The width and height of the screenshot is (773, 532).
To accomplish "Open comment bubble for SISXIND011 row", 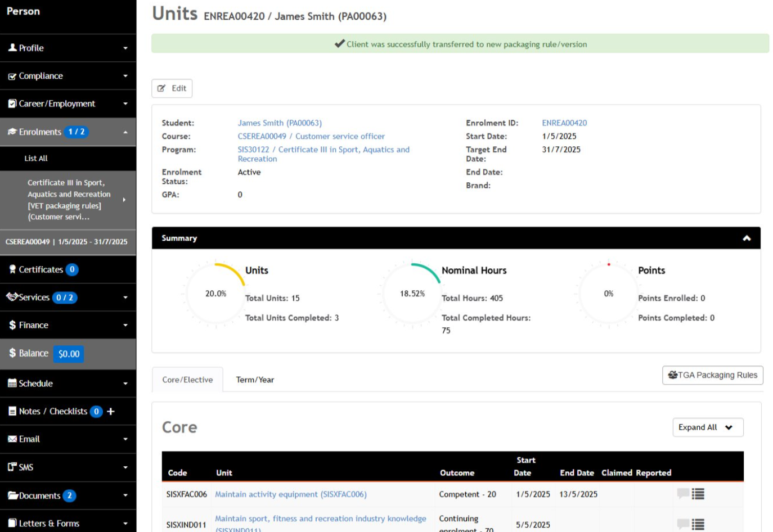I will click(x=683, y=524).
